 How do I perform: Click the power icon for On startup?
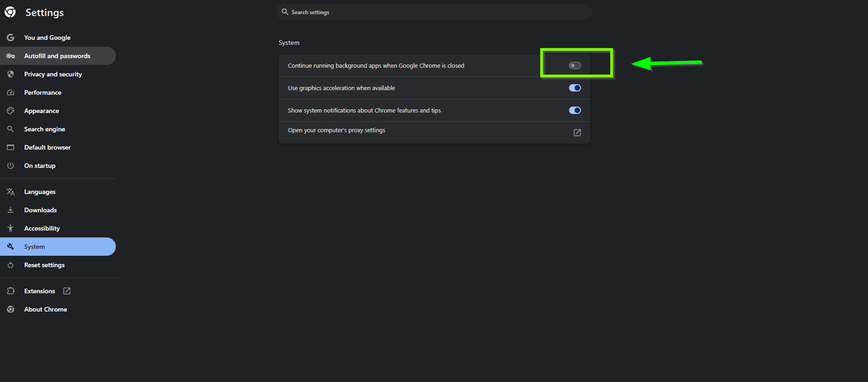[10, 166]
